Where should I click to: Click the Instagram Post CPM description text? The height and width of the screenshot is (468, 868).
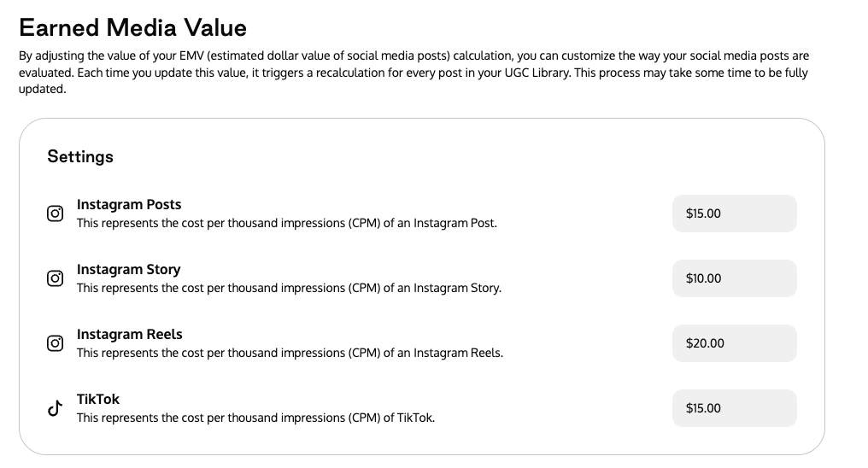[287, 223]
